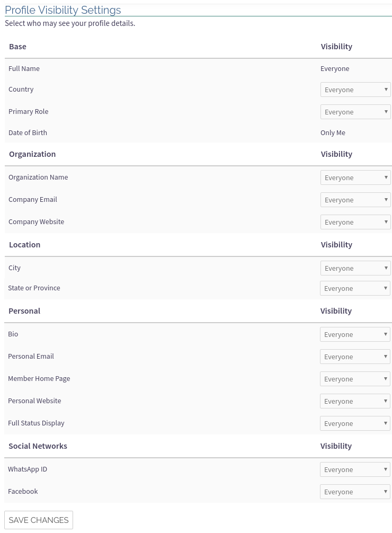Viewport: 392px width, 533px height.
Task: Open the Primary Role visibility dropdown
Action: click(355, 111)
